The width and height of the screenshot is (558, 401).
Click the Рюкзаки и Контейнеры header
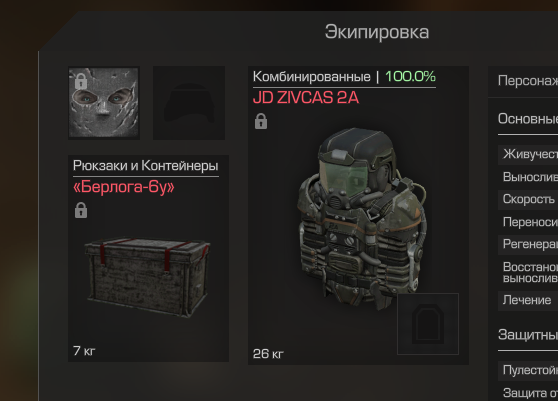point(146,165)
